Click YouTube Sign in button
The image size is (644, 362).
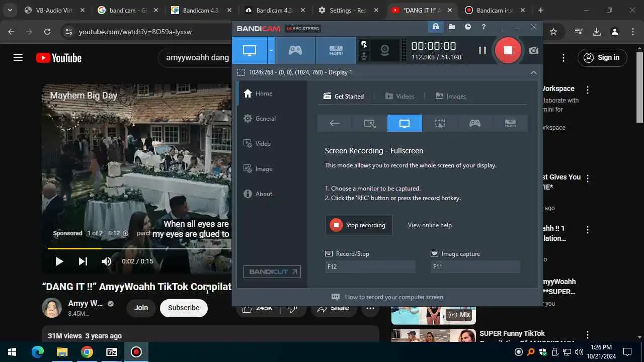pyautogui.click(x=602, y=57)
